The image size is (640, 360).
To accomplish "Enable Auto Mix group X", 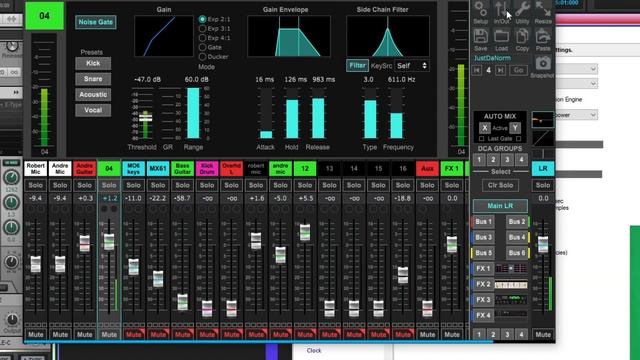I will pos(484,128).
